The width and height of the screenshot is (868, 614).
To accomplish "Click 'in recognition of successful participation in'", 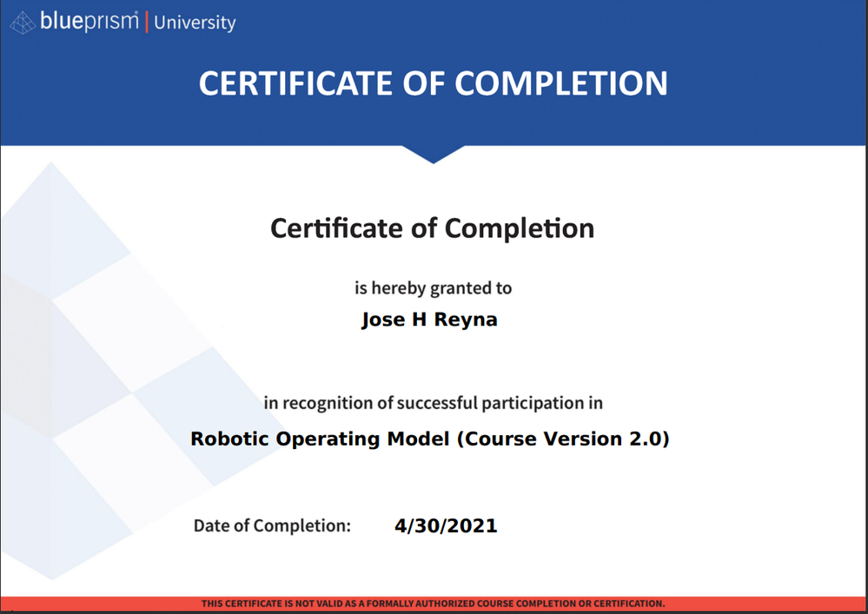I will click(433, 403).
